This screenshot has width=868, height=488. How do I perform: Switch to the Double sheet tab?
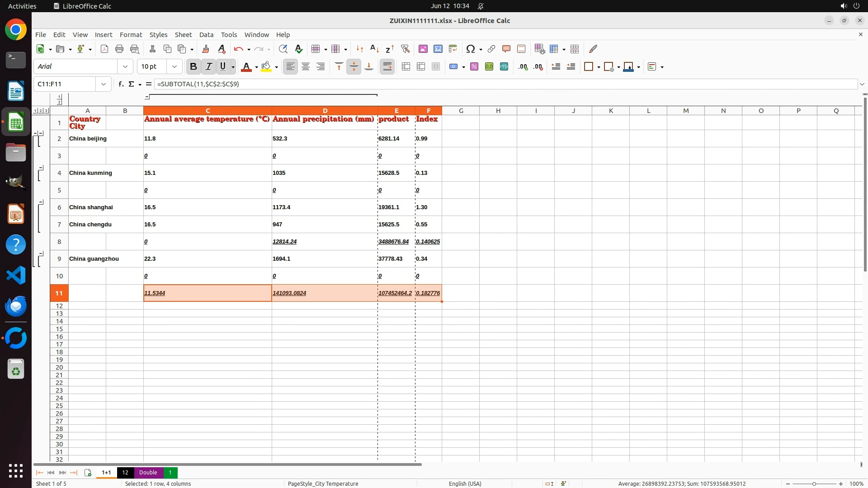[x=148, y=472]
